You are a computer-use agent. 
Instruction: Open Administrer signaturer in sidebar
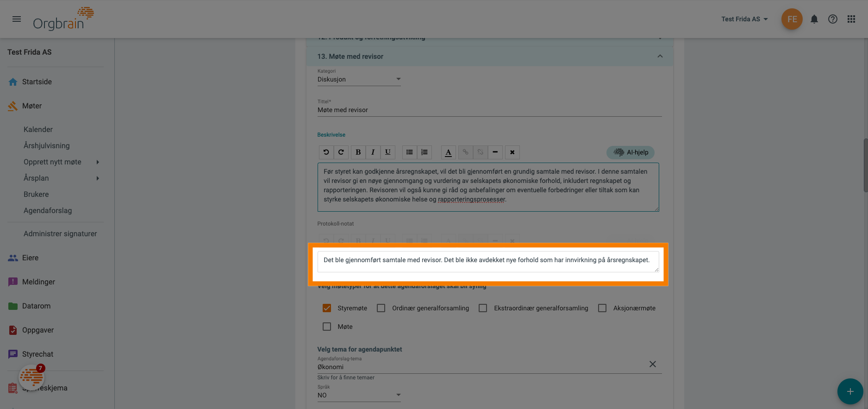[60, 234]
